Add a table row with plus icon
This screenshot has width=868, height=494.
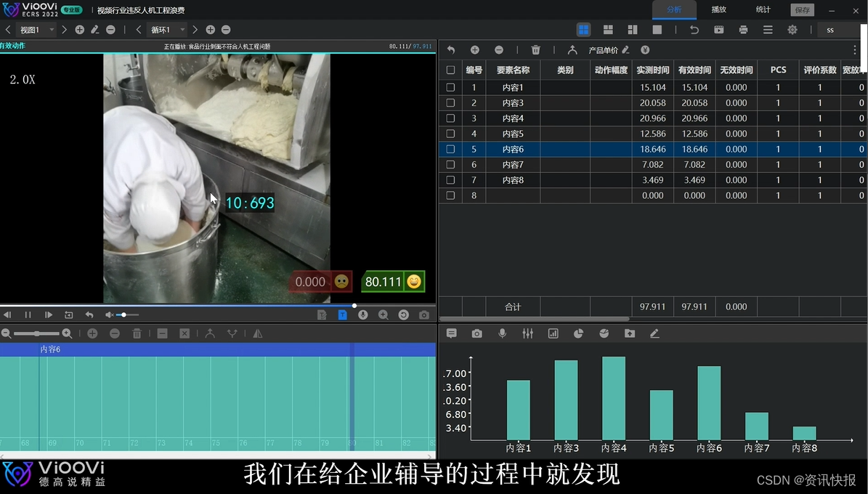click(x=475, y=50)
